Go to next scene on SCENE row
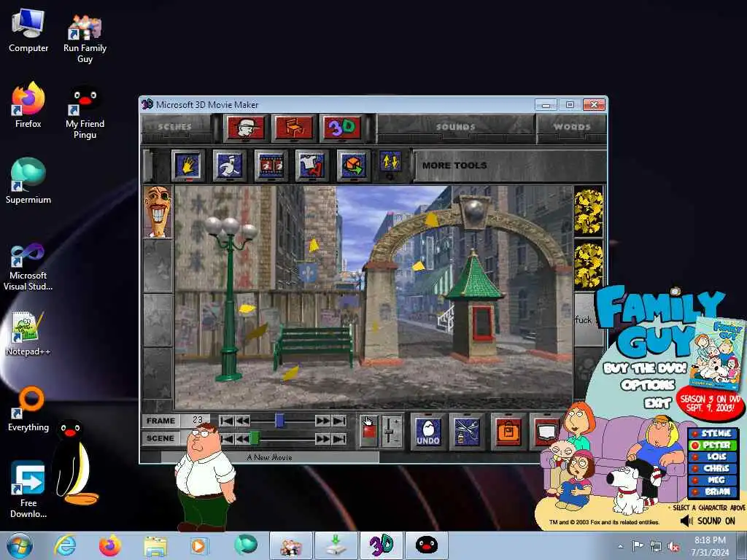747x560 pixels. 322,438
